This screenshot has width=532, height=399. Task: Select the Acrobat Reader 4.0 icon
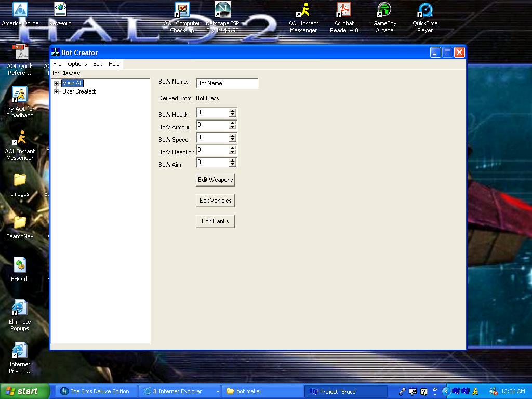point(344,18)
